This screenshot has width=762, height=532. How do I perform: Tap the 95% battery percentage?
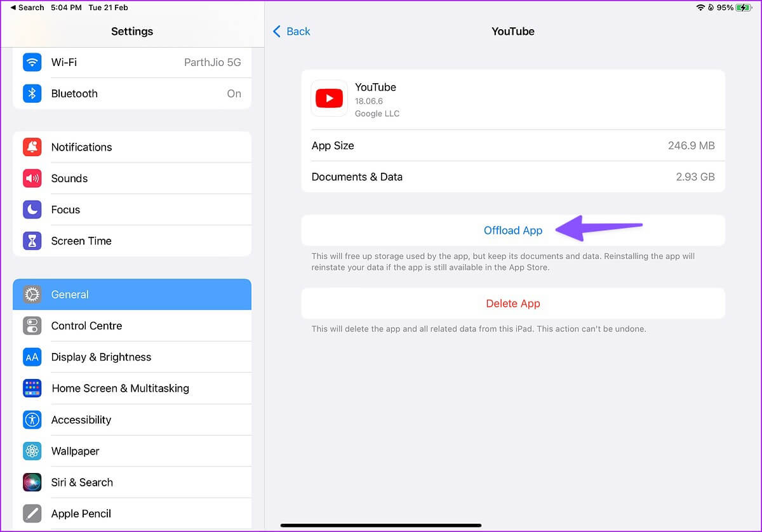coord(726,8)
